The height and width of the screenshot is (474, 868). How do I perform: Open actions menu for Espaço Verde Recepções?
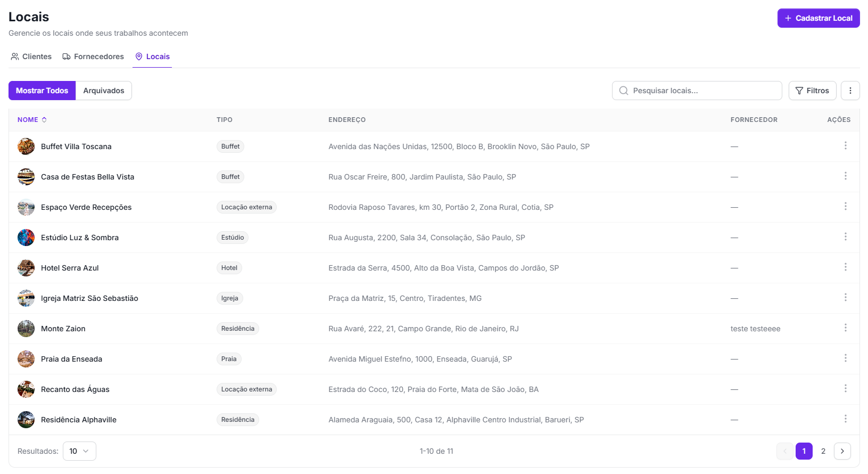(845, 207)
